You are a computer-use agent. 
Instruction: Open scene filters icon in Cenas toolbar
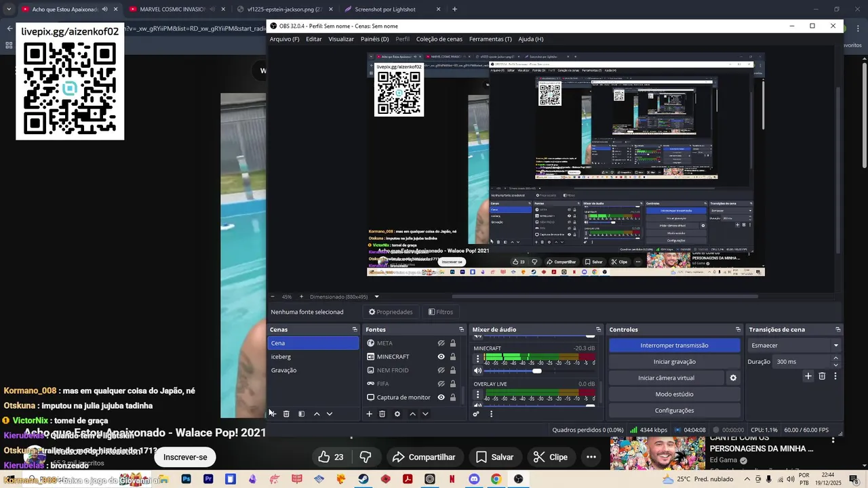301,413
